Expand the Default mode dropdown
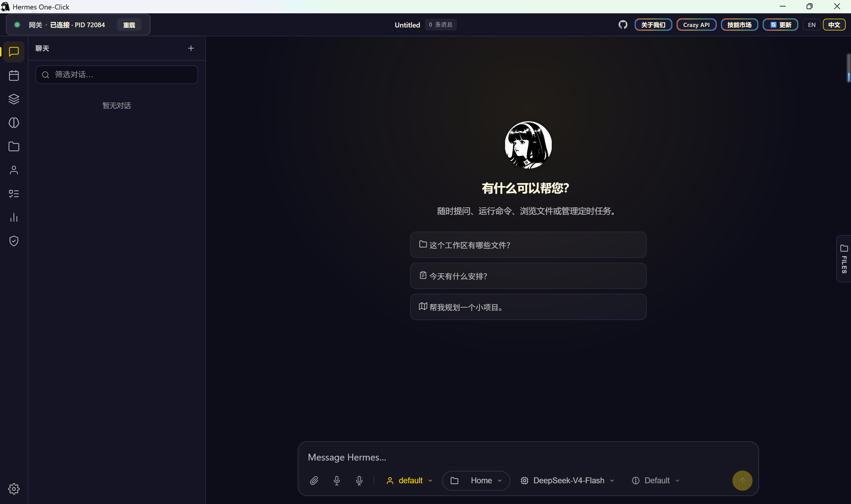Image resolution: width=851 pixels, height=504 pixels. [656, 481]
